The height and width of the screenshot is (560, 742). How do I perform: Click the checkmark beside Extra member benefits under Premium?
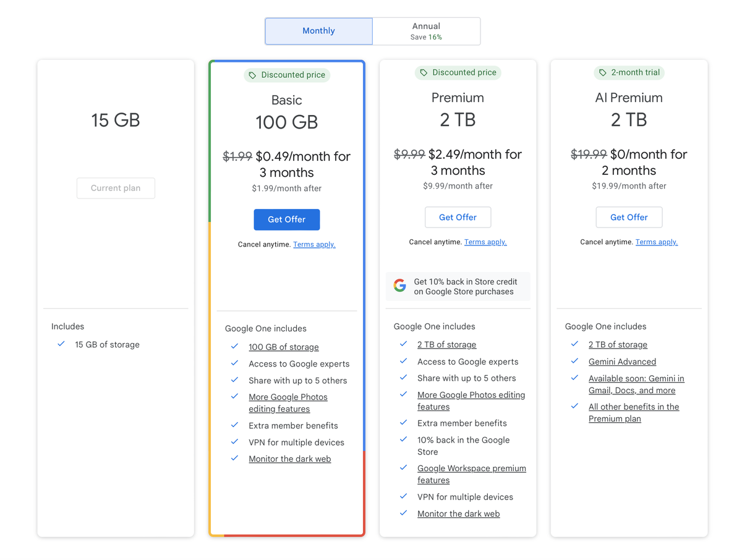click(x=404, y=423)
